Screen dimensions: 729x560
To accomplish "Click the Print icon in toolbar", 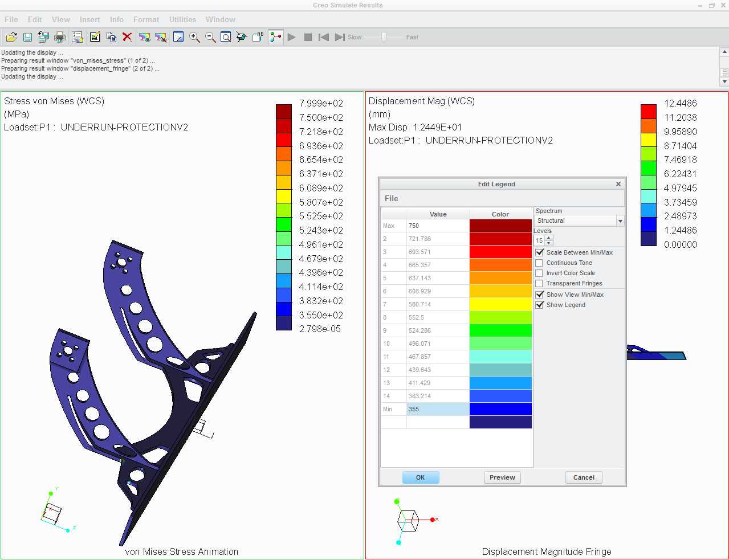I will click(60, 37).
